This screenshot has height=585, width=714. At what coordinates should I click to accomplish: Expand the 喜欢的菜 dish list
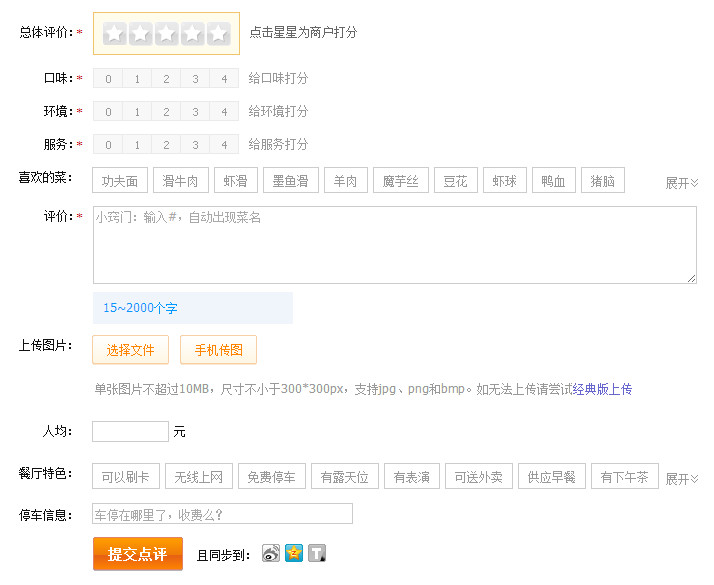point(682,183)
